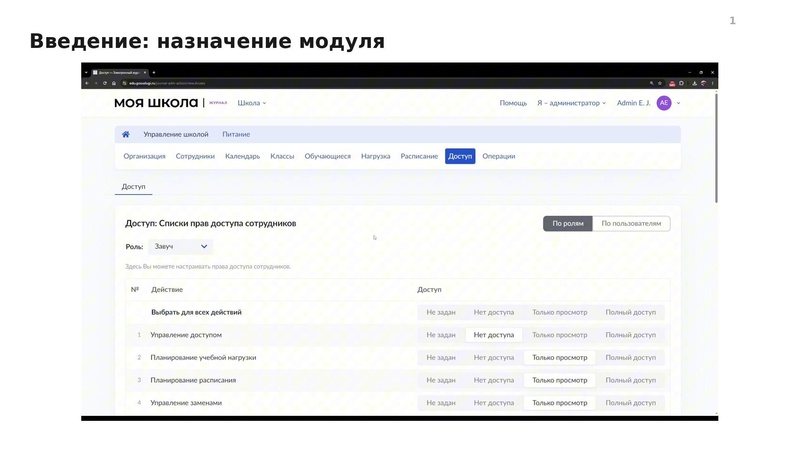The image size is (800, 450).
Task: Go to the Классы tab
Action: coord(282,157)
